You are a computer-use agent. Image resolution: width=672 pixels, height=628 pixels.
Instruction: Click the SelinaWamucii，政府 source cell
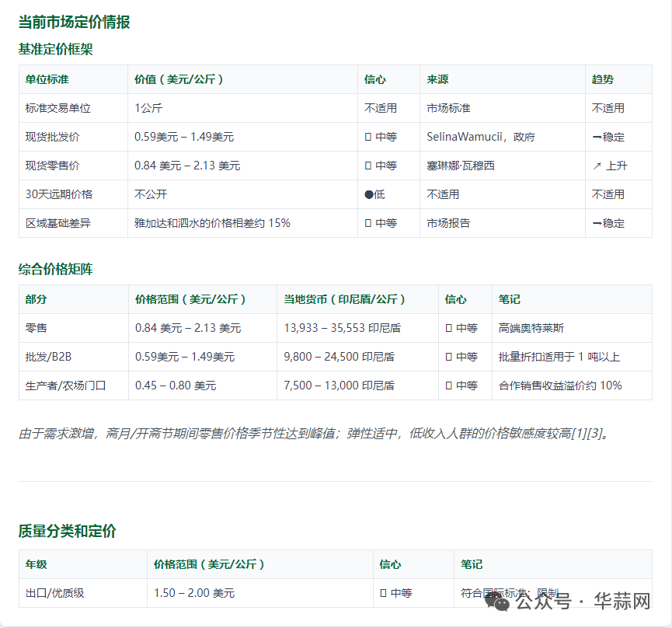coord(481,137)
